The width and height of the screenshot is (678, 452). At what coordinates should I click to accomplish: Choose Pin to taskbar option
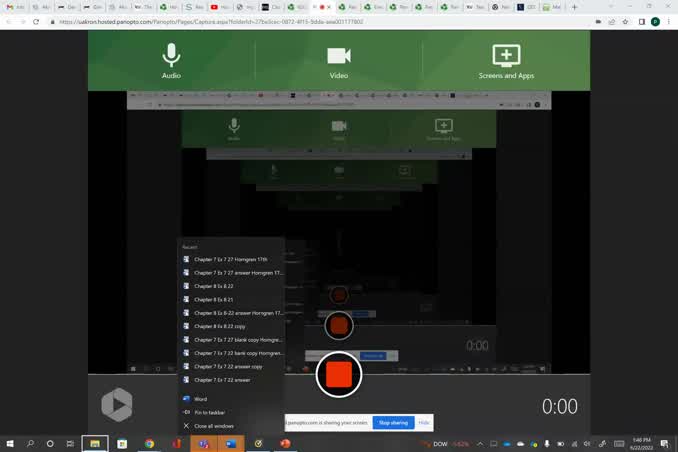[x=209, y=412]
